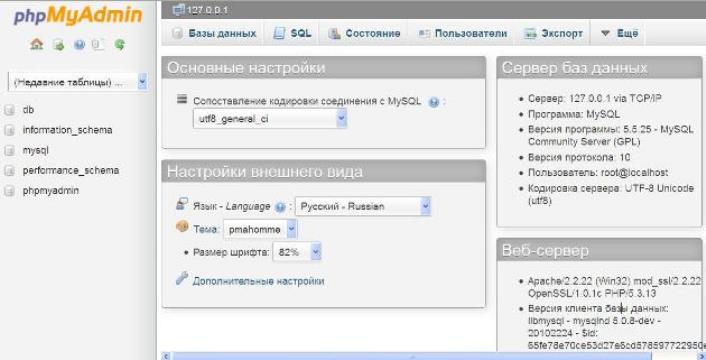The width and height of the screenshot is (706, 360).
Task: Click the text Программа: MySQL
Action: pyautogui.click(x=574, y=114)
